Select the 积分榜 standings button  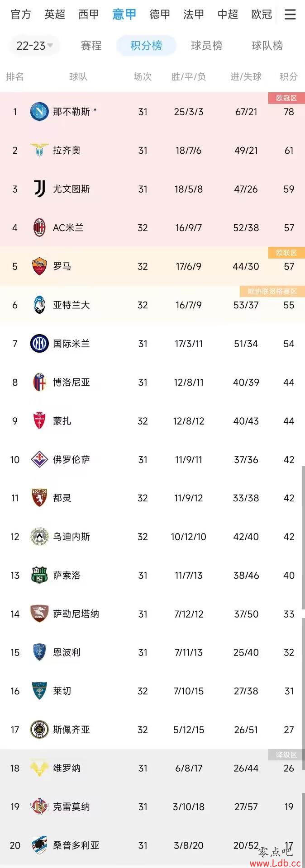click(146, 46)
